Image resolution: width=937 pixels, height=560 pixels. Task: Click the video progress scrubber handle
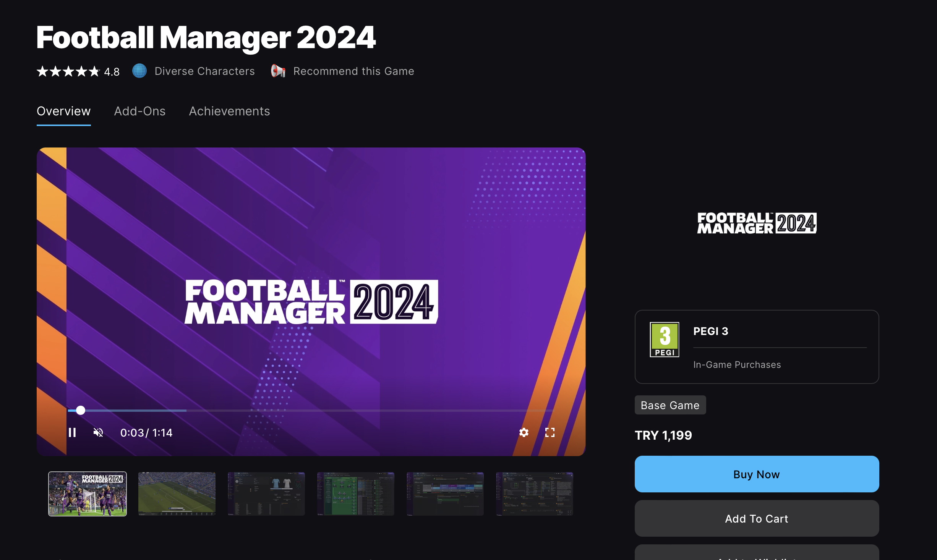pos(80,410)
